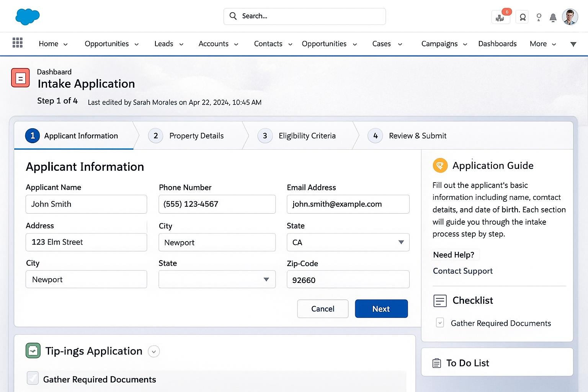Viewport: 588px width, 392px height.
Task: Click the Next button
Action: 381,309
